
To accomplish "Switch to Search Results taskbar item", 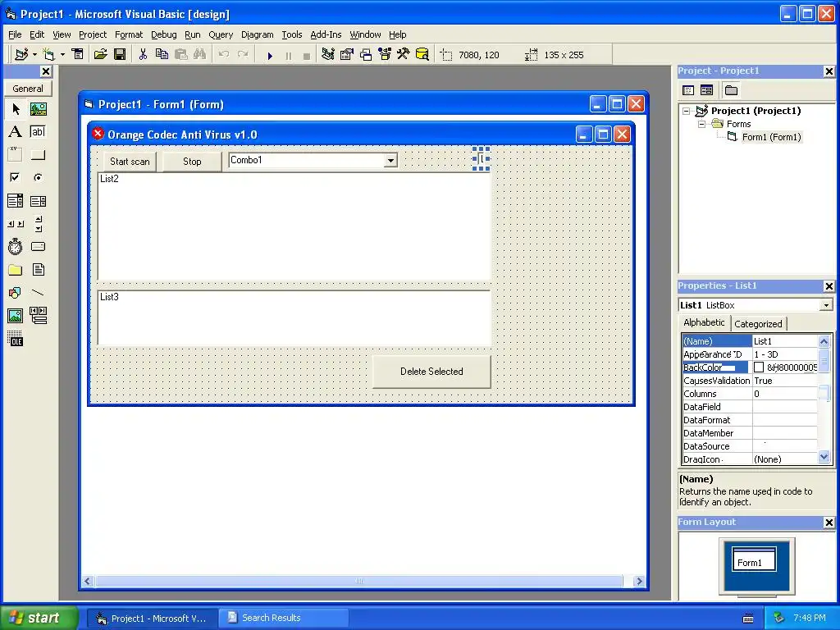I will point(283,618).
